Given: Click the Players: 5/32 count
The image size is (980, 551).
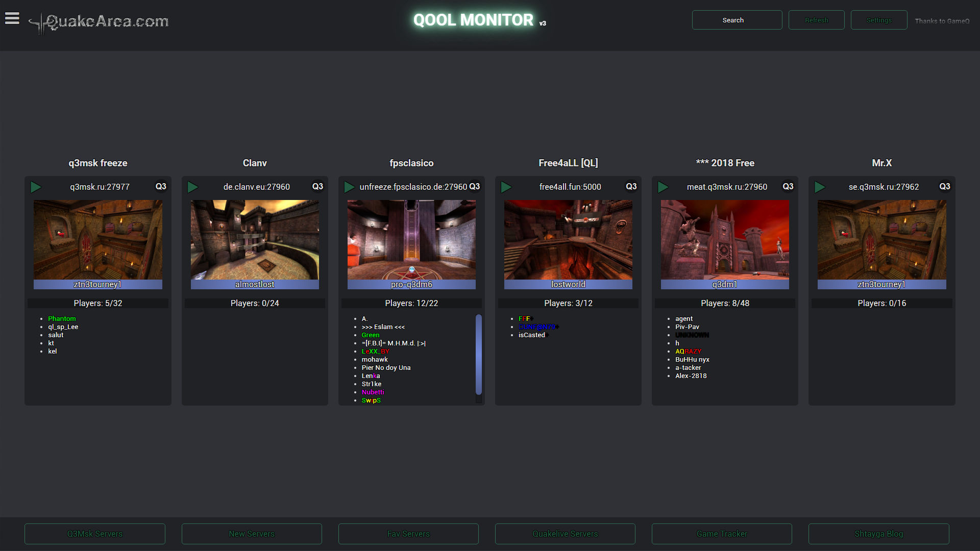Looking at the screenshot, I should pos(98,303).
